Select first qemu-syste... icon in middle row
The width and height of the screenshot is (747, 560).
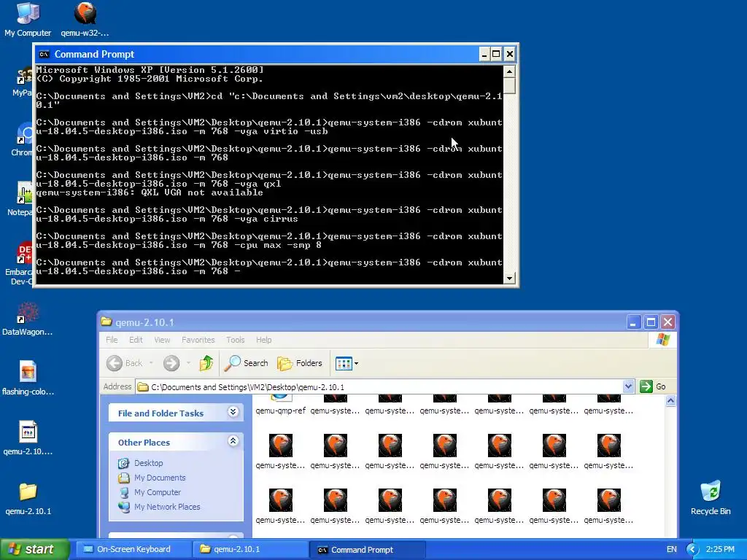(281, 451)
